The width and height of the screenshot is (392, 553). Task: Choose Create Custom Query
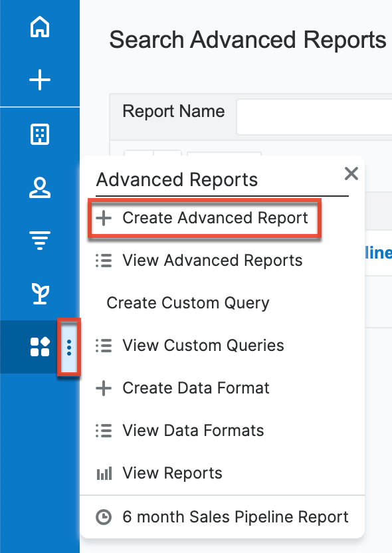(188, 302)
